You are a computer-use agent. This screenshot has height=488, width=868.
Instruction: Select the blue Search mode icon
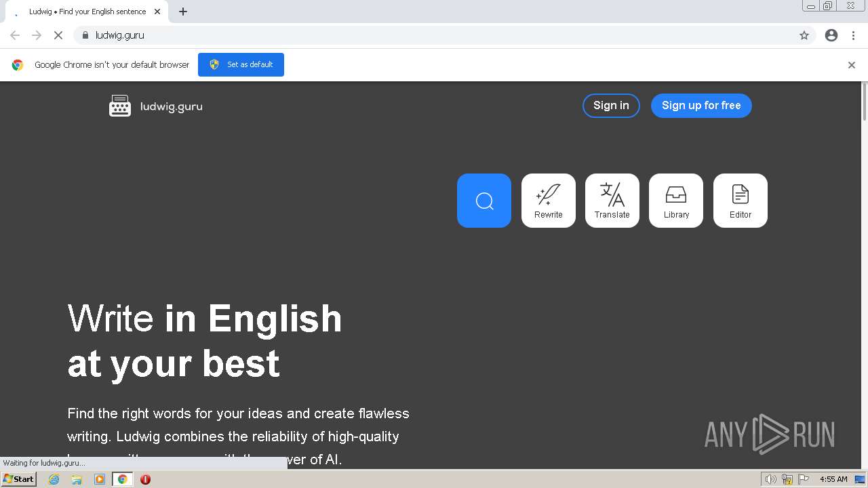coord(484,201)
